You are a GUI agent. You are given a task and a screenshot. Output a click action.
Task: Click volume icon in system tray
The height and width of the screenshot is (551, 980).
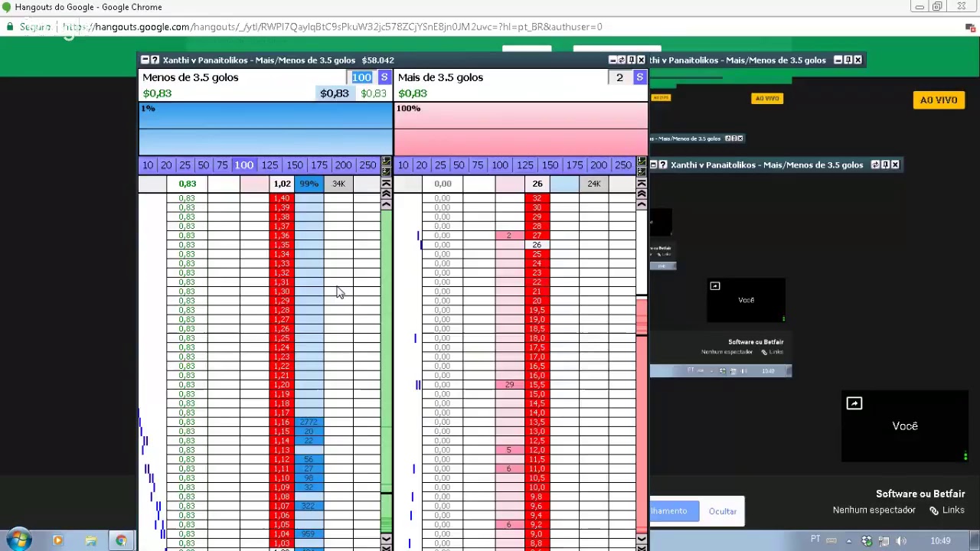tap(901, 541)
